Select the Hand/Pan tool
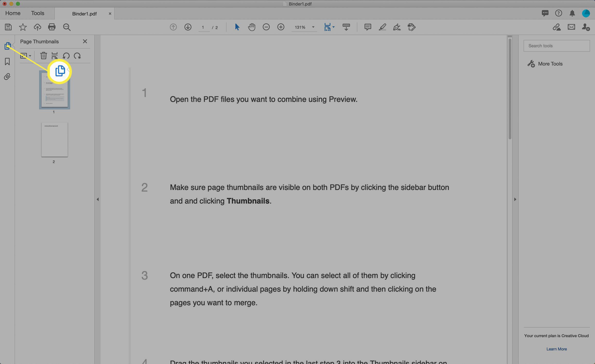This screenshot has width=595, height=364. [x=251, y=27]
